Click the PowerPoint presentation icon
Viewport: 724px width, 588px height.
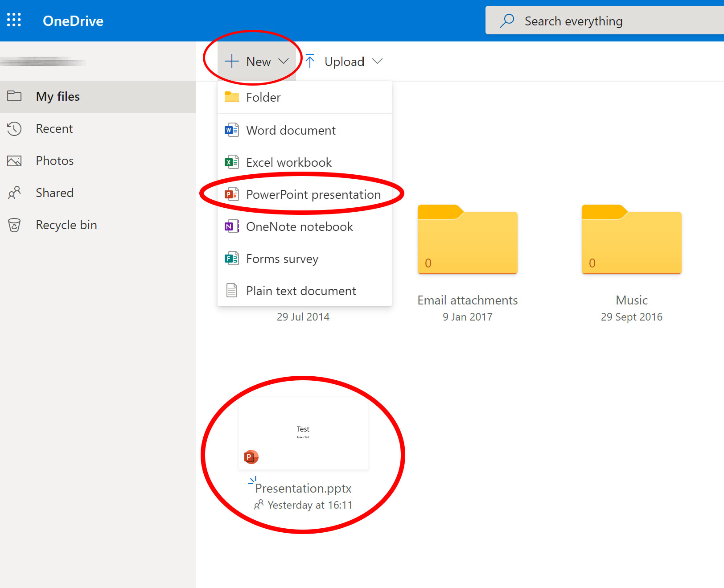(232, 194)
